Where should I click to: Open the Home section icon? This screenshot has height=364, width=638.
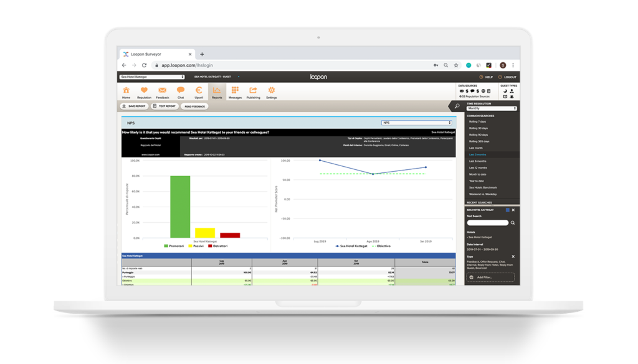click(126, 91)
